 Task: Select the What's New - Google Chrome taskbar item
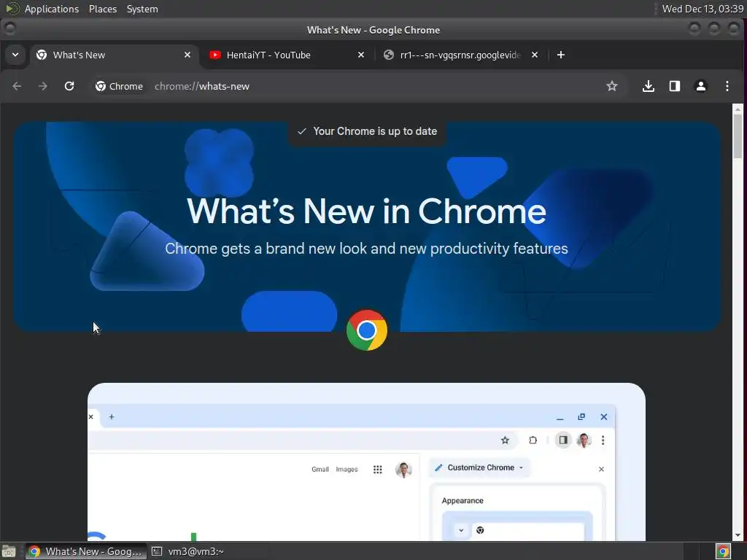point(86,551)
